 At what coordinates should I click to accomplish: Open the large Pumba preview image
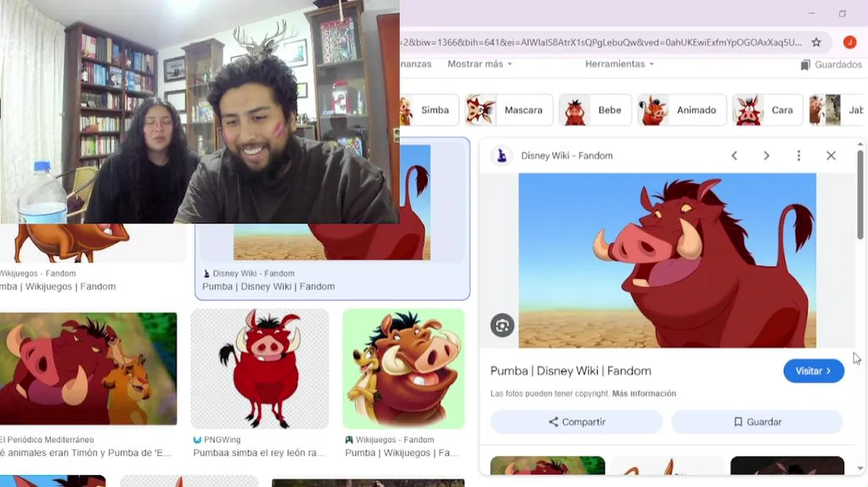coord(667,260)
